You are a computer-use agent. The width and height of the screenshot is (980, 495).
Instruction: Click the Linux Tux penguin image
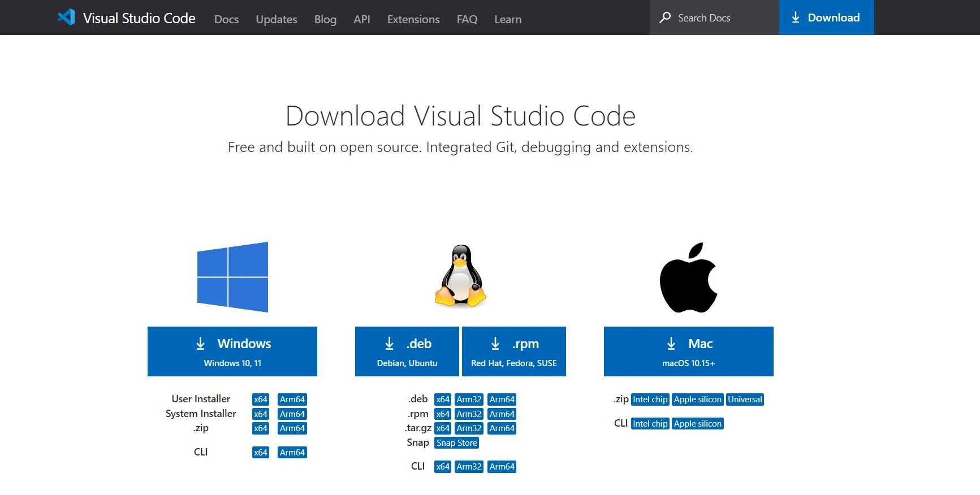[x=461, y=276]
